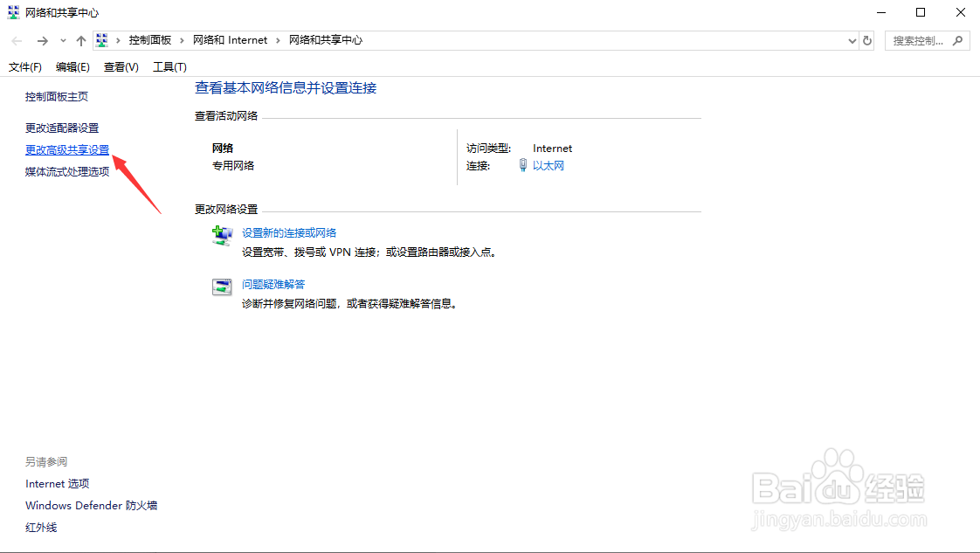Click the back navigation arrow
Screen dimensions: 980x553
click(x=16, y=40)
